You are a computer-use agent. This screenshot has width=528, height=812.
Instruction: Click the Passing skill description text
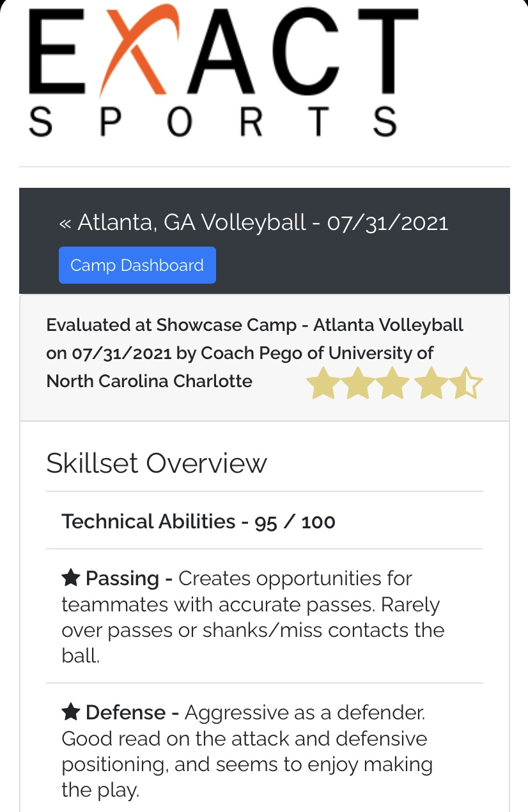(x=253, y=617)
